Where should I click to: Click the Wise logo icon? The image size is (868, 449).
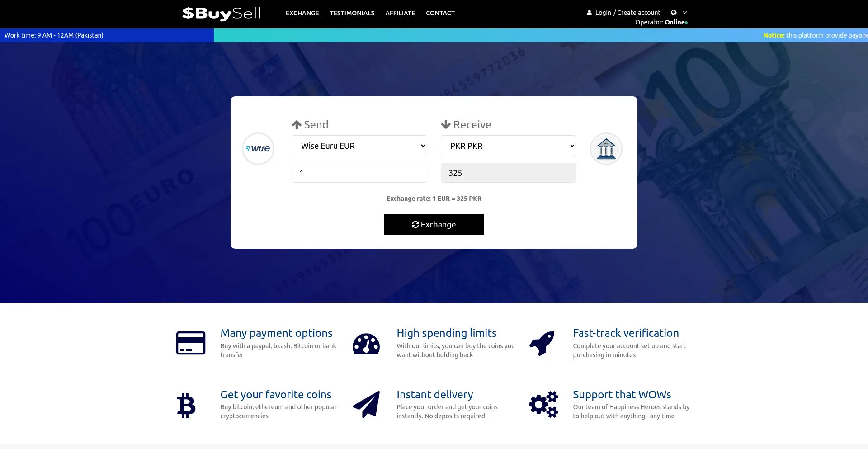tap(258, 149)
